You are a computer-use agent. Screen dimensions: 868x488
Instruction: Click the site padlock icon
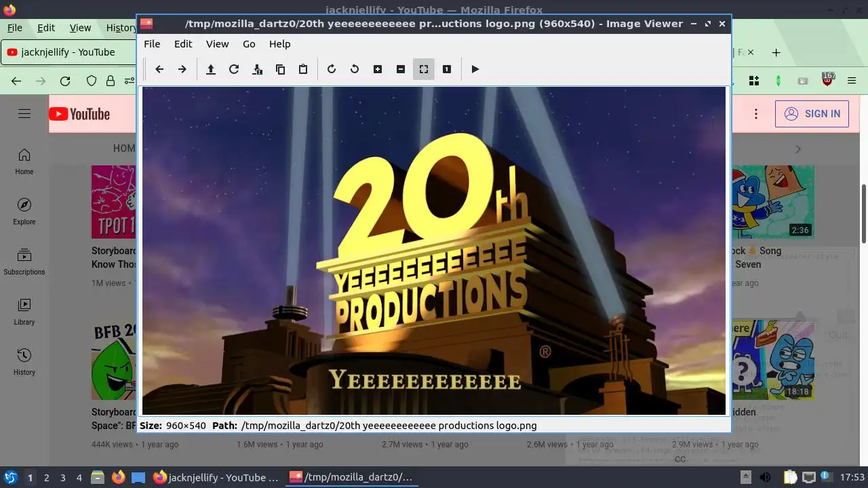111,81
